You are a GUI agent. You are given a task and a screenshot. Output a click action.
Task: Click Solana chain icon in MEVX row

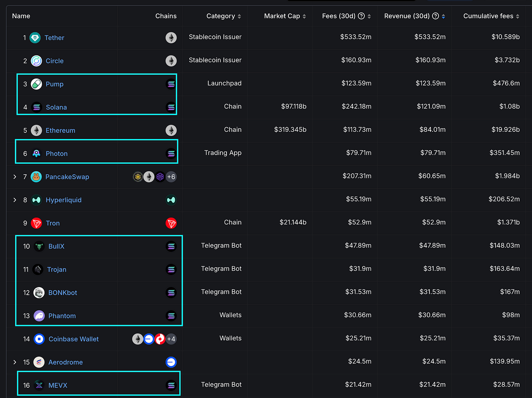(171, 385)
